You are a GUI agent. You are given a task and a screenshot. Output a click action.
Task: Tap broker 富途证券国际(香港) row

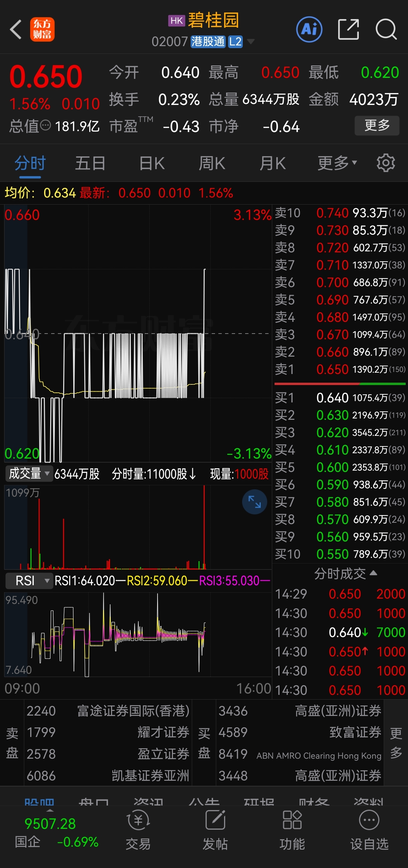point(108,711)
